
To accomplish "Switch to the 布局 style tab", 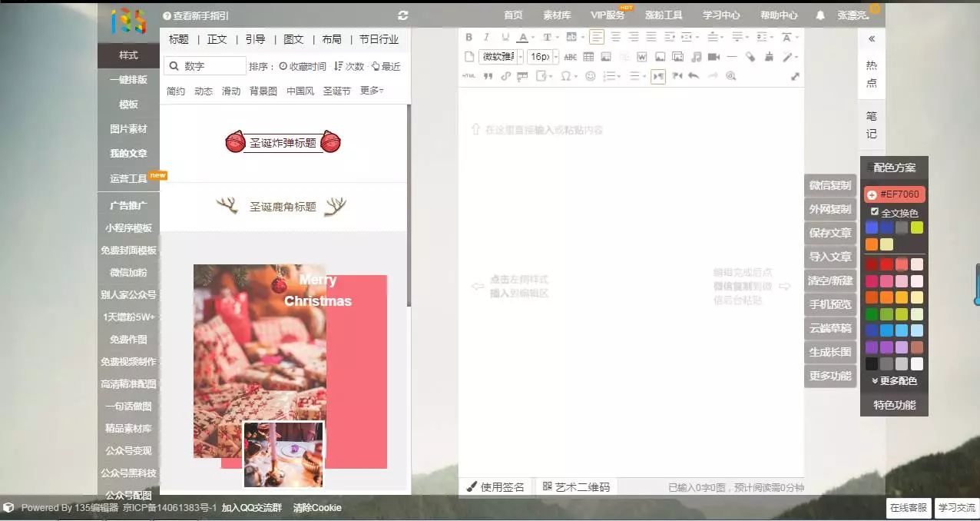I will (332, 39).
